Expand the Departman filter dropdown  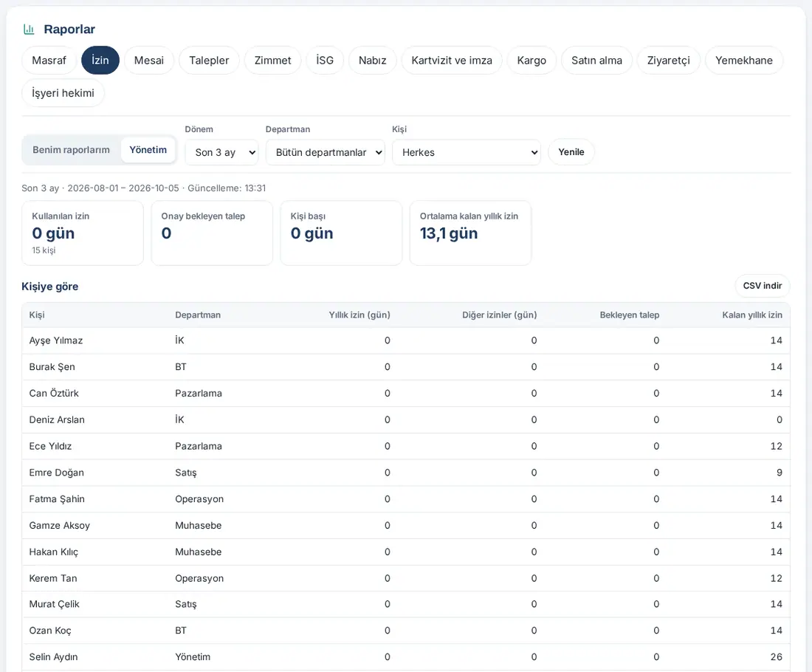(x=326, y=152)
